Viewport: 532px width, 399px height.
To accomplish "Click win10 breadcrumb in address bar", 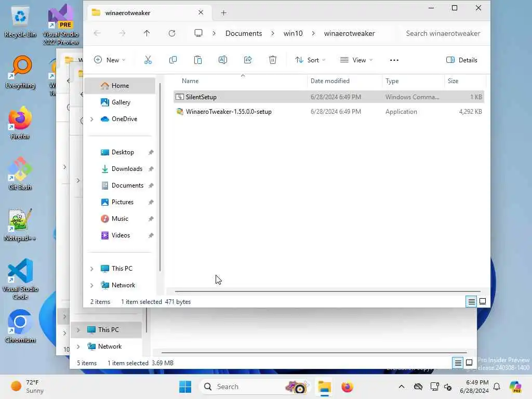I will click(x=293, y=33).
